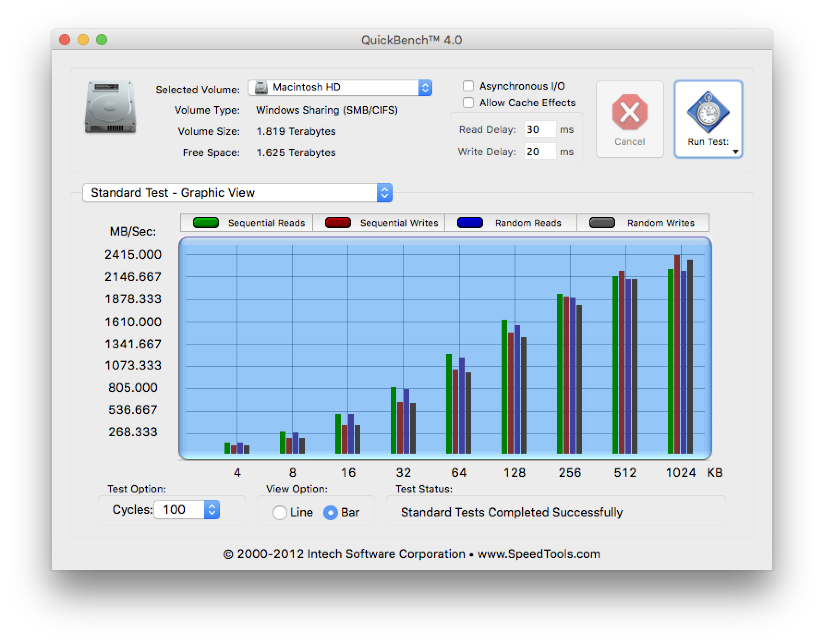Click the yellow minimize window button
Viewport: 824px width, 644px height.
pyautogui.click(x=83, y=40)
